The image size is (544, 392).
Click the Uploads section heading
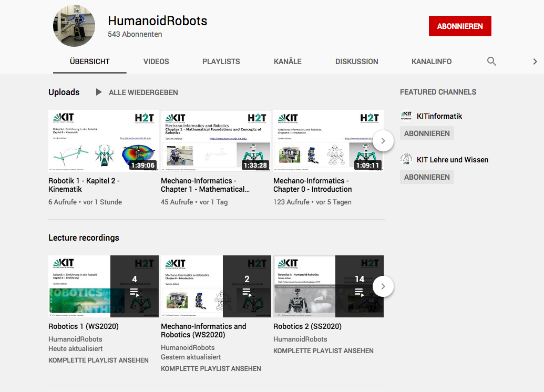pyautogui.click(x=64, y=92)
